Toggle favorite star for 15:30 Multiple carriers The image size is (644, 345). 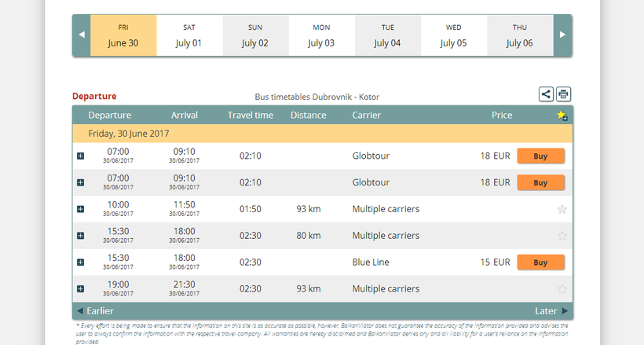562,236
